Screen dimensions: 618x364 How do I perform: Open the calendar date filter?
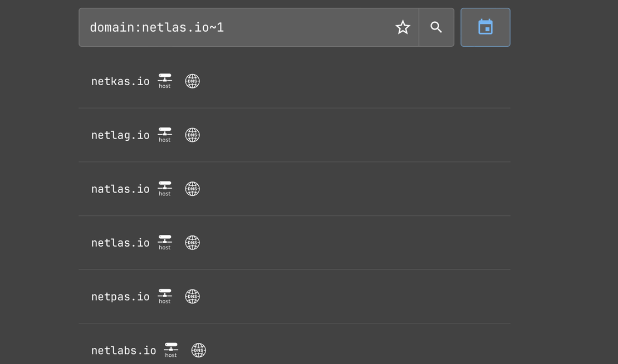coord(485,27)
